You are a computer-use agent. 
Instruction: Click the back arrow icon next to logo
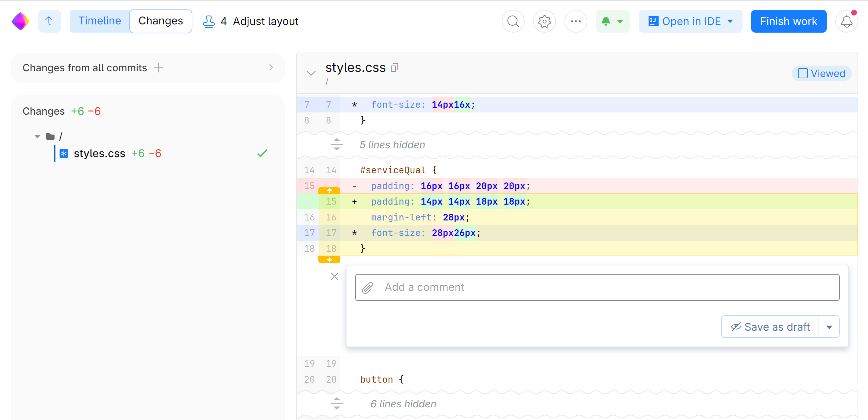point(49,21)
